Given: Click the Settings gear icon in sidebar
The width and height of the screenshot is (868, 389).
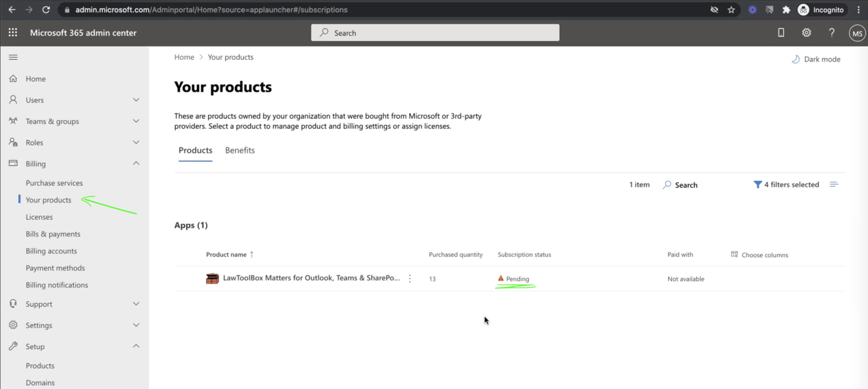Looking at the screenshot, I should 13,325.
